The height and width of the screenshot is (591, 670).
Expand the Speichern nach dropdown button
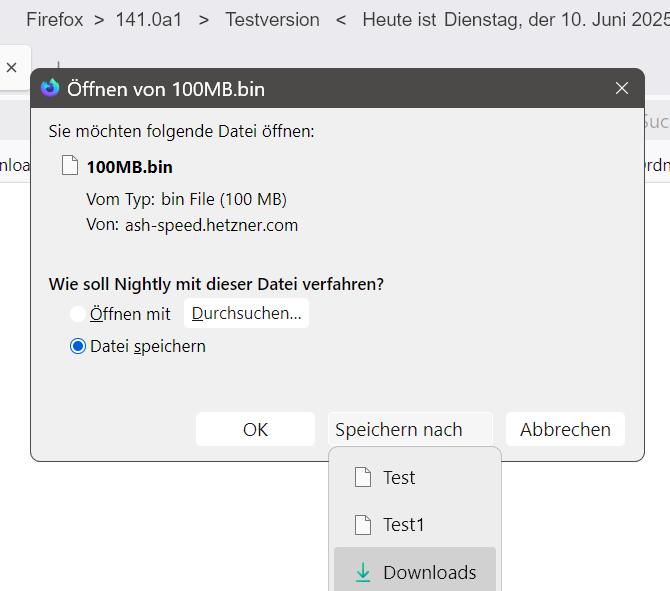[x=410, y=429]
